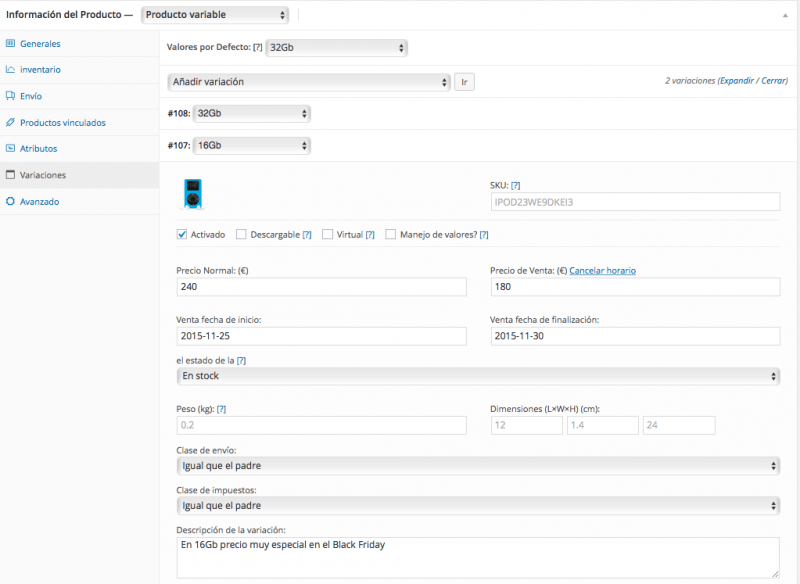Click the Precio de Venta field with 180

[x=635, y=287]
